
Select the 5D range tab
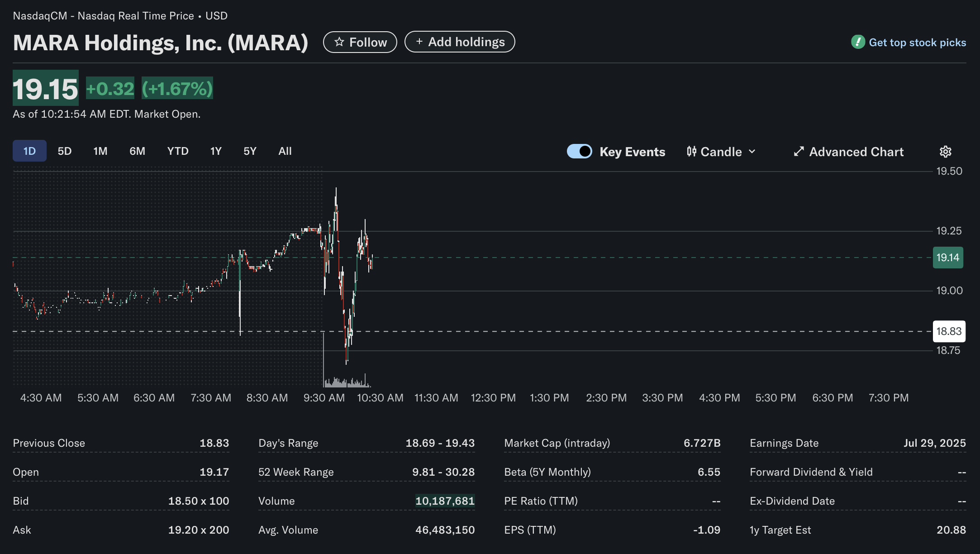click(65, 151)
